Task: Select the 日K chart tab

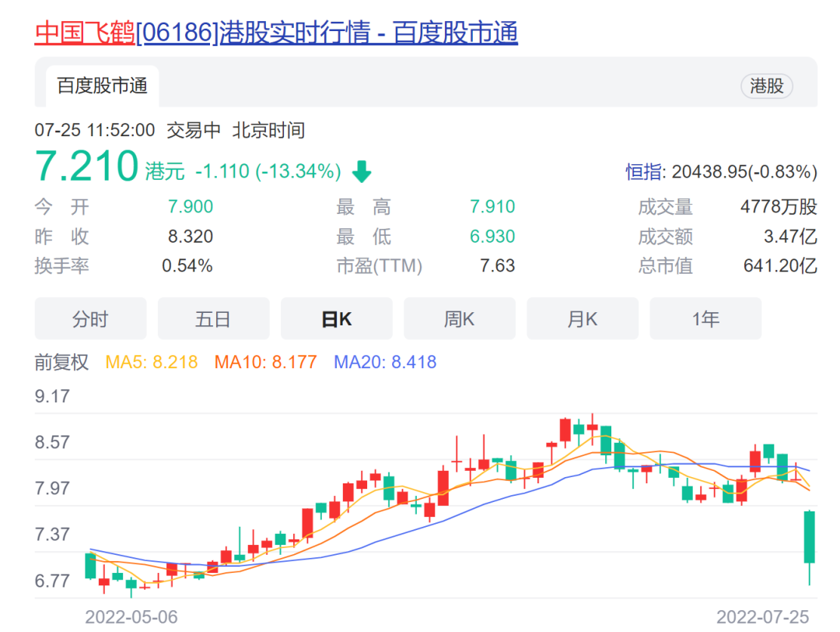Action: tap(337, 319)
